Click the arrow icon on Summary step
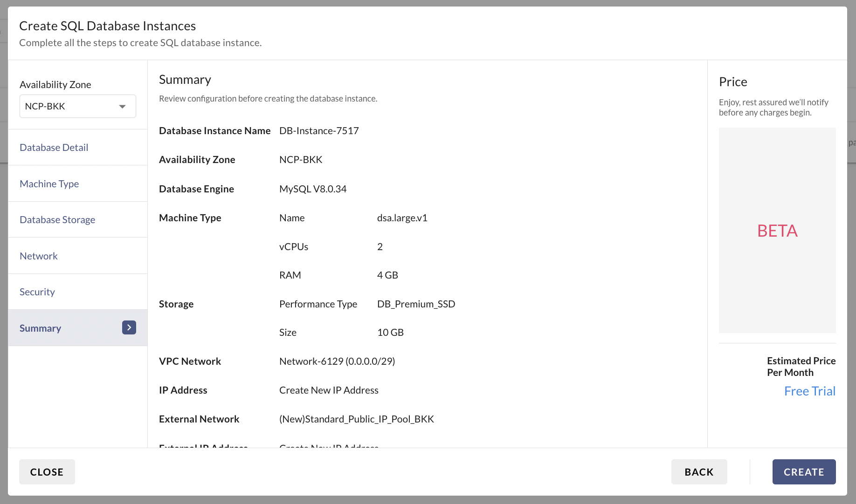The width and height of the screenshot is (856, 504). point(129,327)
